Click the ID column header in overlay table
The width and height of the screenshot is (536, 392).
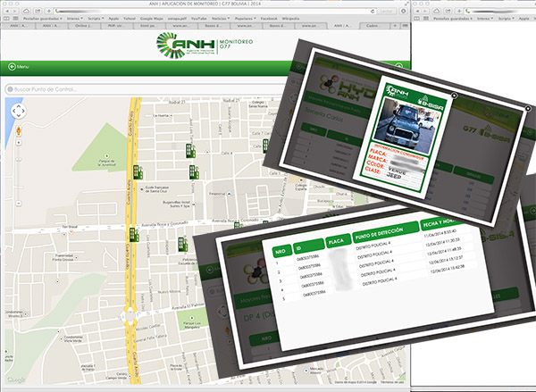click(x=309, y=246)
